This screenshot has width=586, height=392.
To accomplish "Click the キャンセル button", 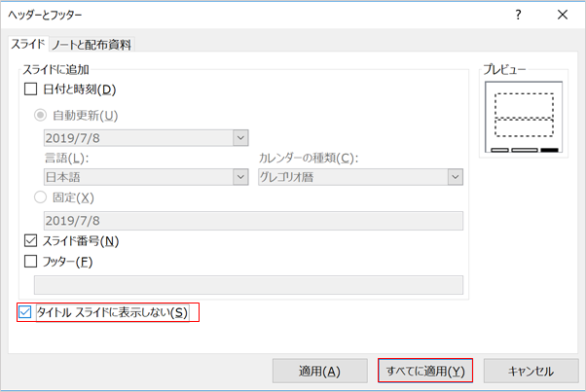I will (531, 372).
